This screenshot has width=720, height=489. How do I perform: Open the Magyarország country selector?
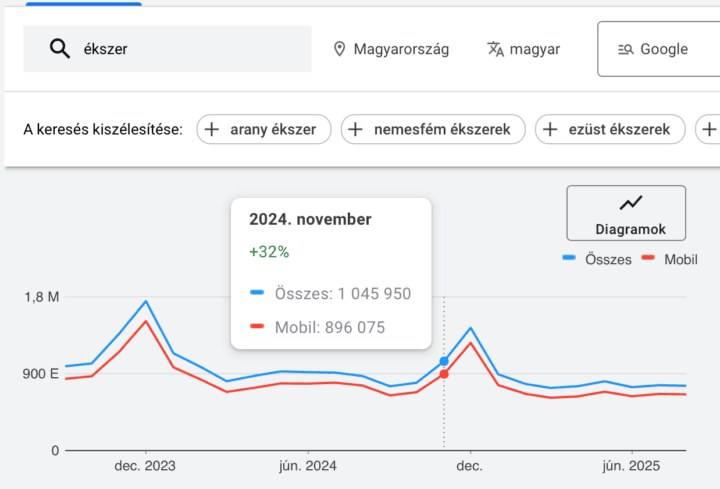pyautogui.click(x=391, y=49)
